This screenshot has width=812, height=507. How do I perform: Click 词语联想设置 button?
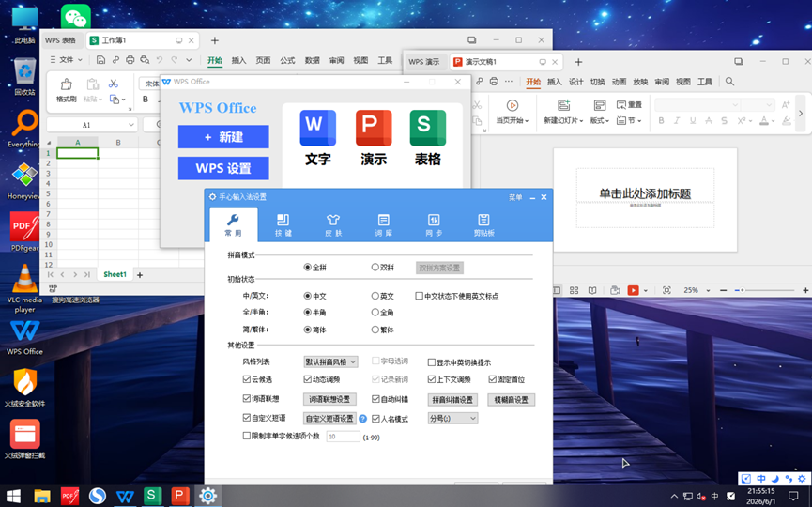pyautogui.click(x=329, y=399)
